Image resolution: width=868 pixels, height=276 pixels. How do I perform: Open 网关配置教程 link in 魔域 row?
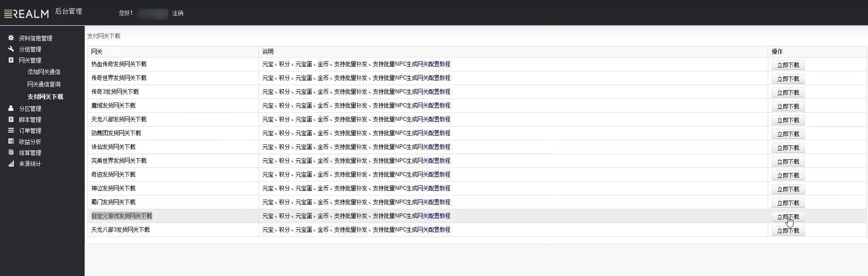point(434,105)
